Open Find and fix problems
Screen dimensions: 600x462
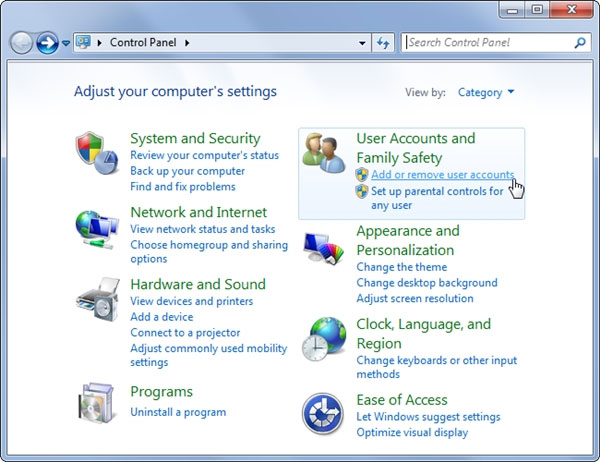[183, 186]
